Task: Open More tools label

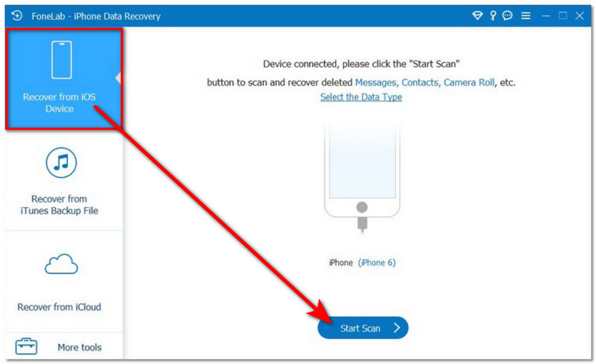Action: (x=80, y=348)
